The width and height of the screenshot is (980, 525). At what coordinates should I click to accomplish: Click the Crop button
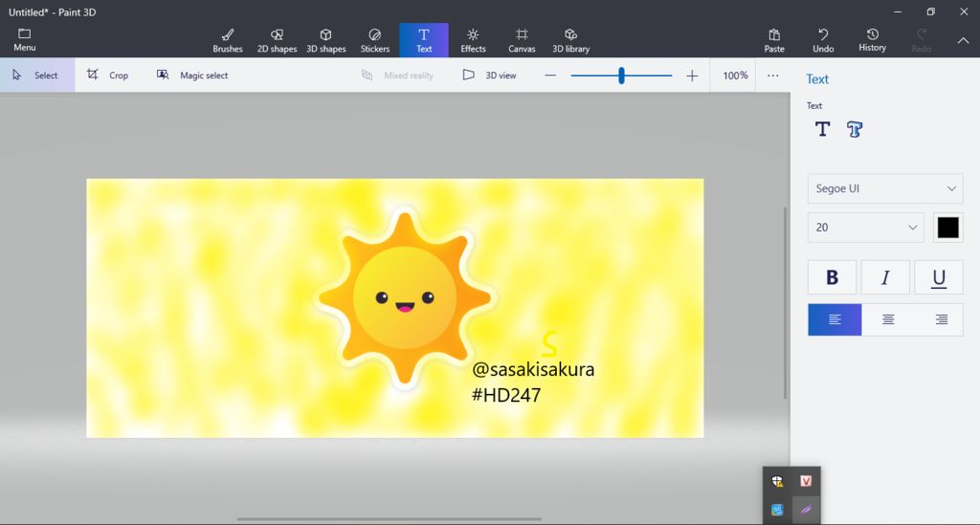[107, 75]
